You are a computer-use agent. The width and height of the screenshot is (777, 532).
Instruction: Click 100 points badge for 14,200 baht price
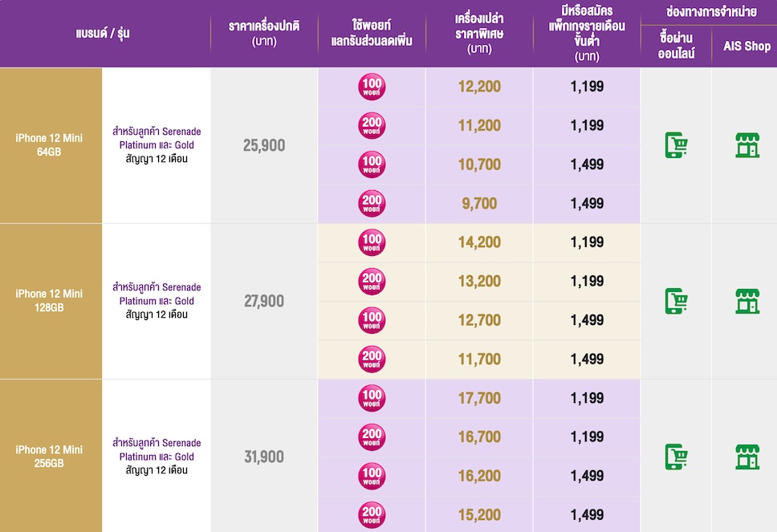click(x=372, y=242)
